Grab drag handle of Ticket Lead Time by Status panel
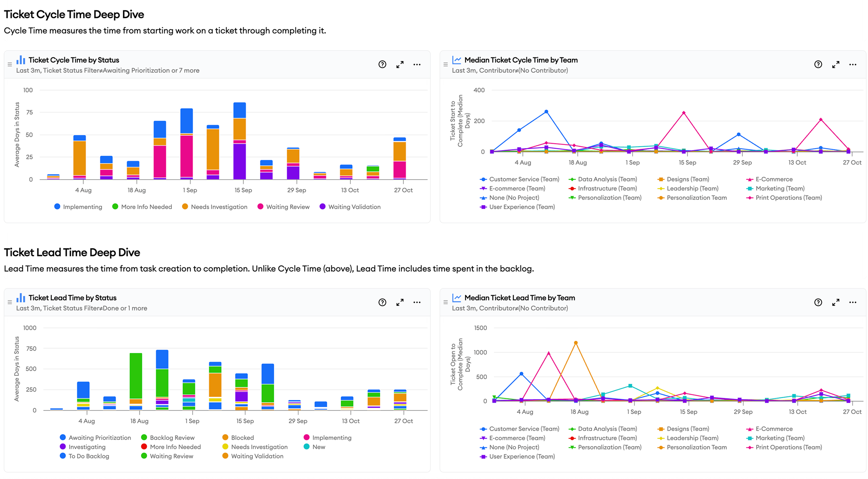 10,302
